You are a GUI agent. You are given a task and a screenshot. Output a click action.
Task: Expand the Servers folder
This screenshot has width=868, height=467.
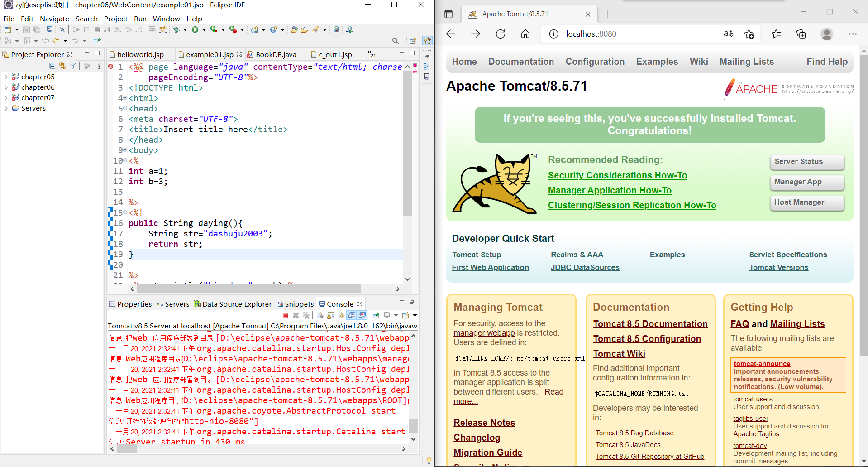6,108
